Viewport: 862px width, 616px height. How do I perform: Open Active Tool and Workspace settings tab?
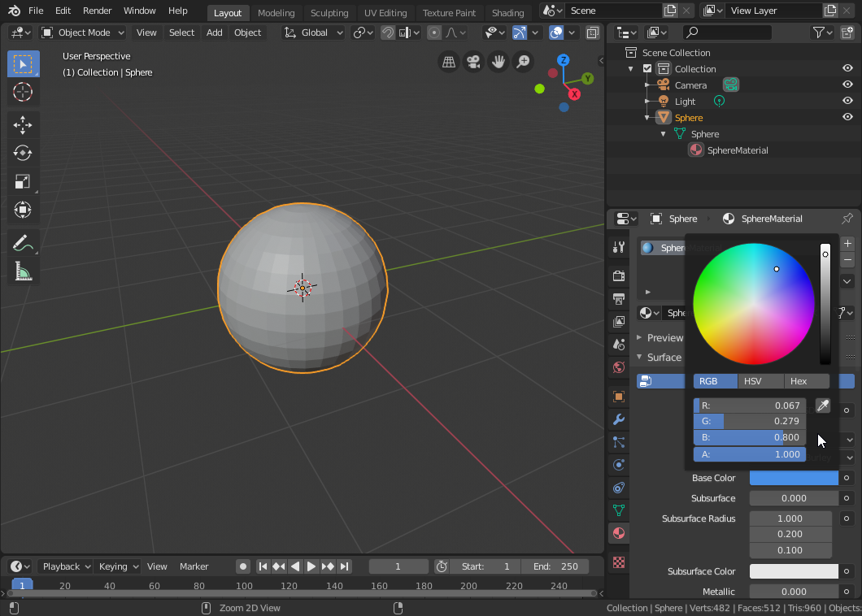tap(619, 247)
